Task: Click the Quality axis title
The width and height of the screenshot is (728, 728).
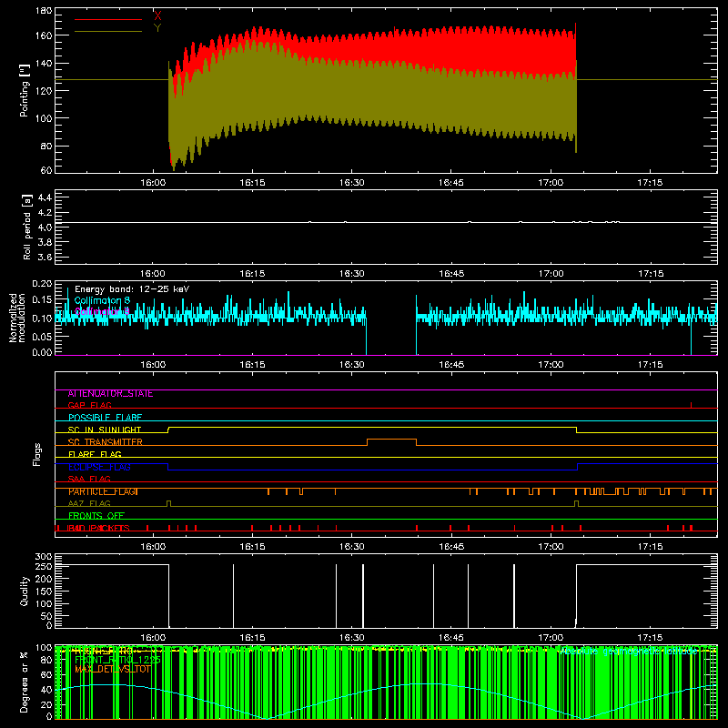Action: click(x=25, y=591)
